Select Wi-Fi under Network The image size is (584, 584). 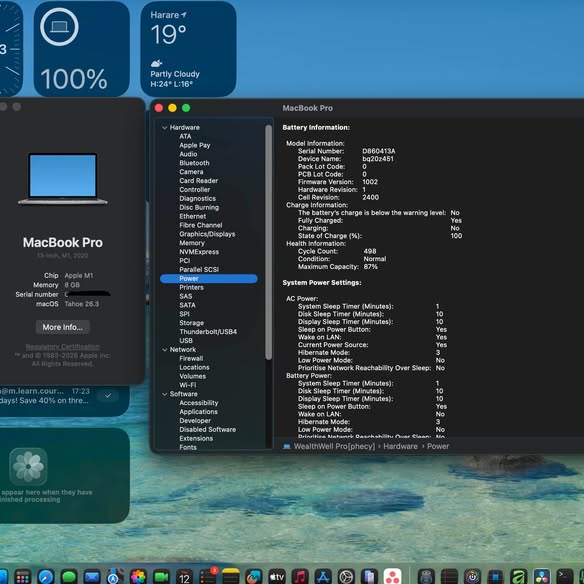(x=187, y=385)
